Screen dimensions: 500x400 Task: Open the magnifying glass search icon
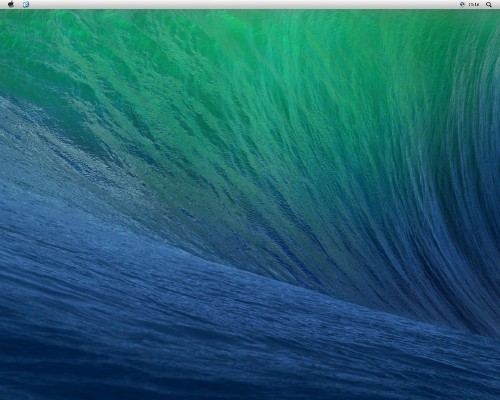pyautogui.click(x=489, y=4)
